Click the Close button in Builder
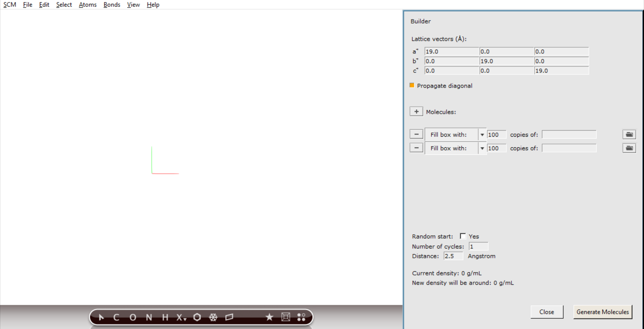This screenshot has width=644, height=329. (547, 312)
